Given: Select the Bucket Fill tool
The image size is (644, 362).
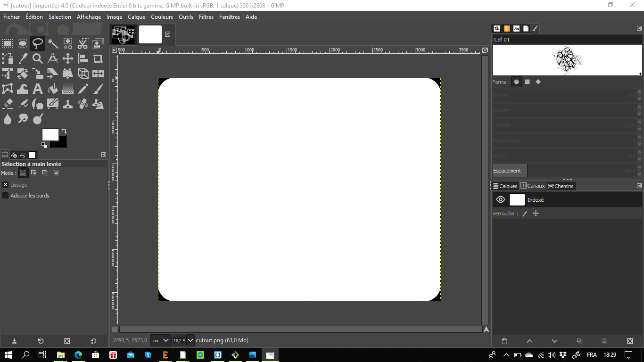Looking at the screenshot, I should click(53, 89).
